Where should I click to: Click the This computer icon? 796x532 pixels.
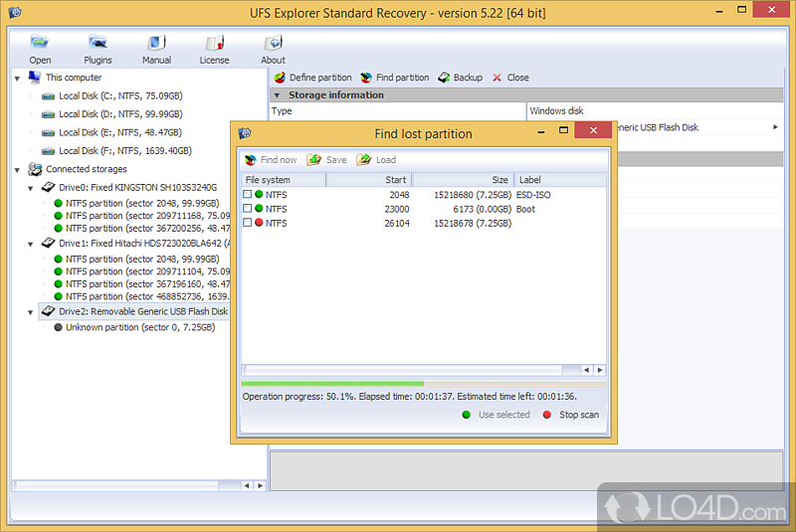(35, 78)
